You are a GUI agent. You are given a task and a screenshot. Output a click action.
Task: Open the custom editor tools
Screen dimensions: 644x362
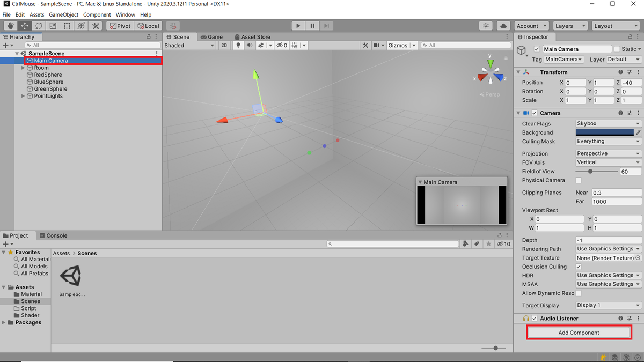click(x=96, y=26)
